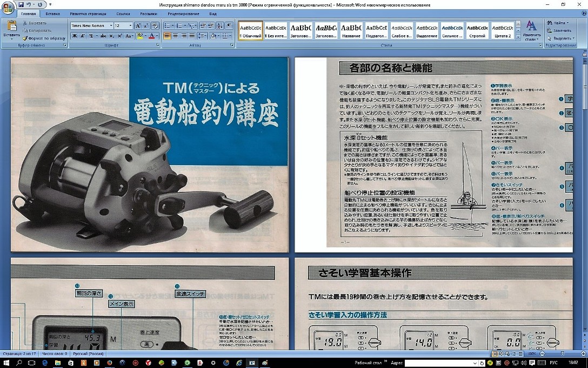Open the Office button menu

(8, 8)
